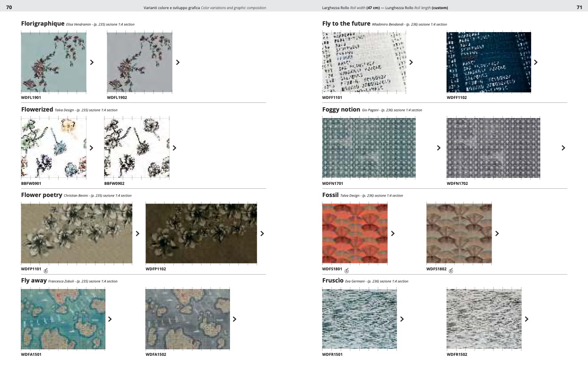Click arrow beside dark Flower poetry WDFP1102 swatch

click(x=262, y=233)
